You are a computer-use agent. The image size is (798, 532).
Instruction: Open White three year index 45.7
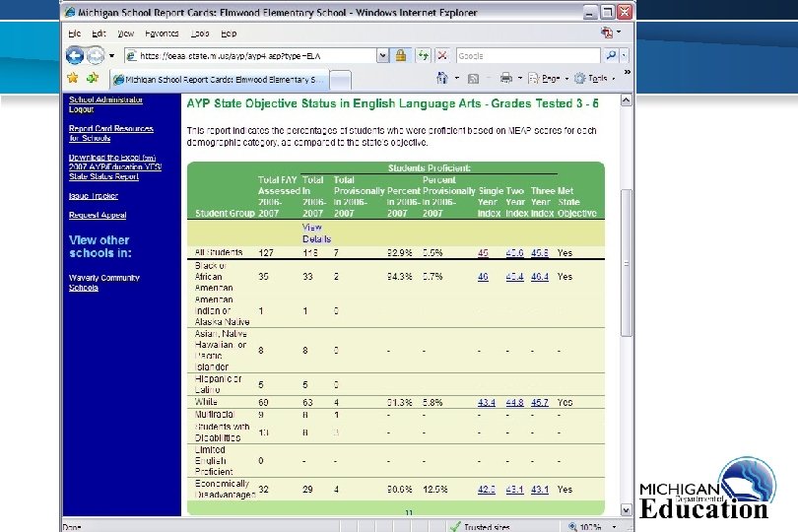coord(540,402)
